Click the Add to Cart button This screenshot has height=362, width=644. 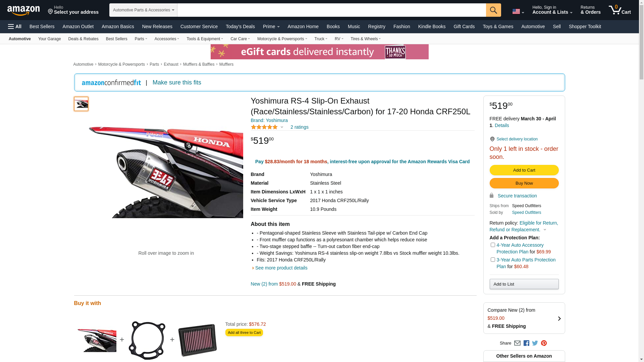[x=524, y=170]
